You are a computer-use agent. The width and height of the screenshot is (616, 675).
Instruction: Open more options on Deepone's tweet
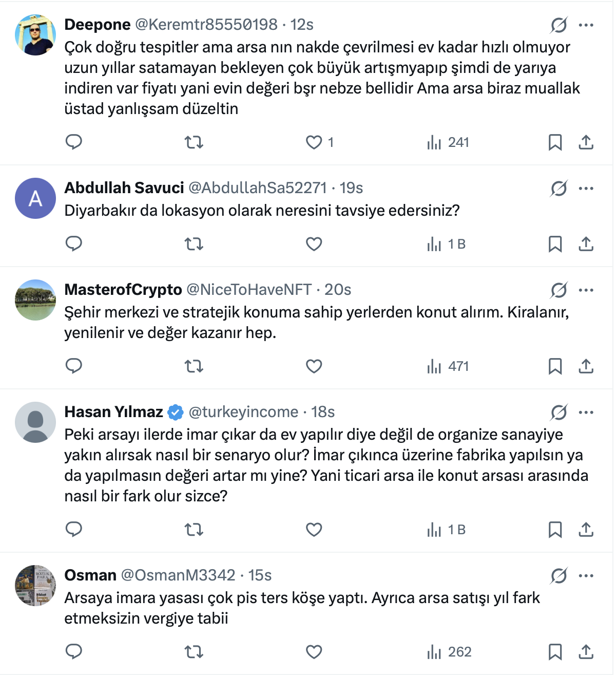click(586, 25)
